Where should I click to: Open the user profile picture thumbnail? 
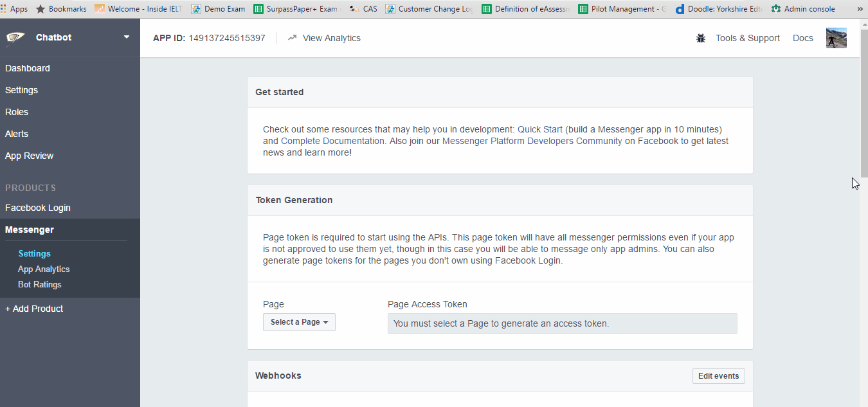(836, 38)
